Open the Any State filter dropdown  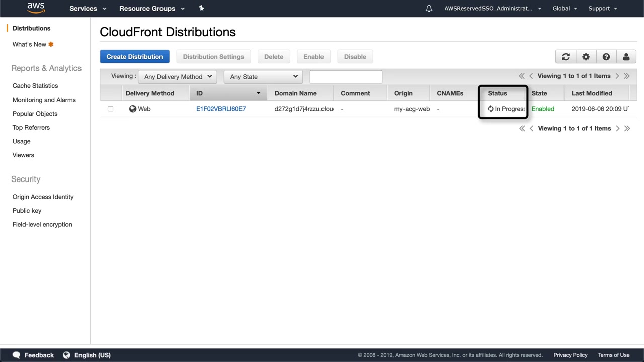264,77
